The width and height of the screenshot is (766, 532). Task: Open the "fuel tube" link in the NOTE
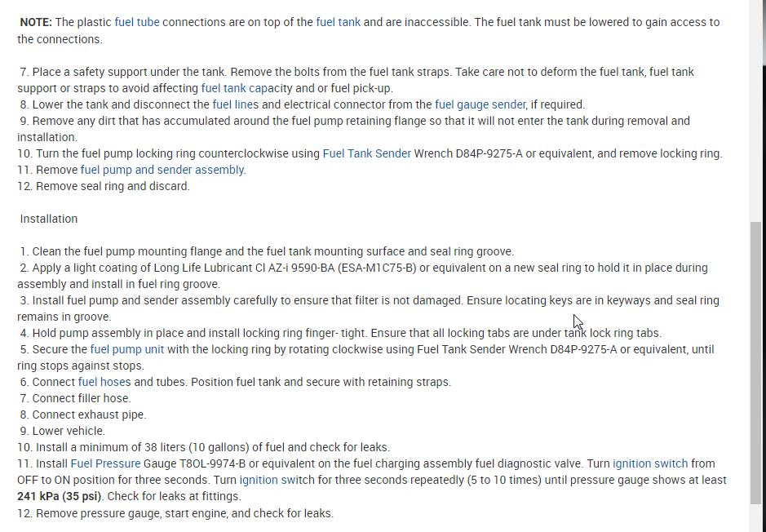(137, 22)
